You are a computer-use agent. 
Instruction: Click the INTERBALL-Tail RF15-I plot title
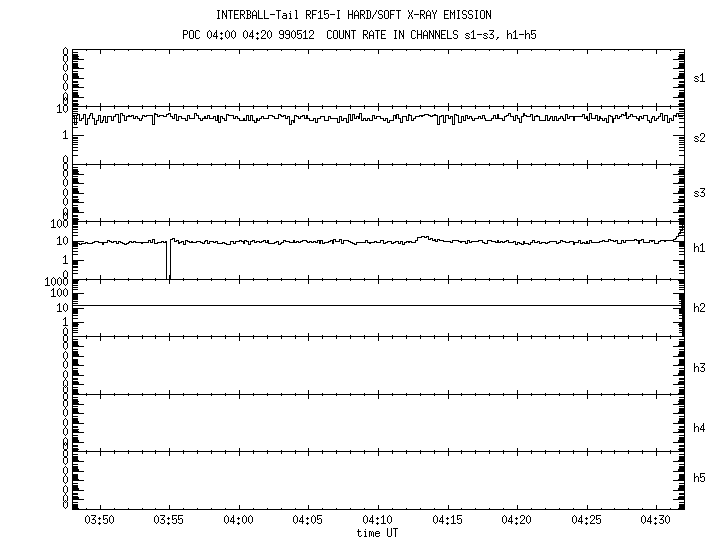point(354,15)
